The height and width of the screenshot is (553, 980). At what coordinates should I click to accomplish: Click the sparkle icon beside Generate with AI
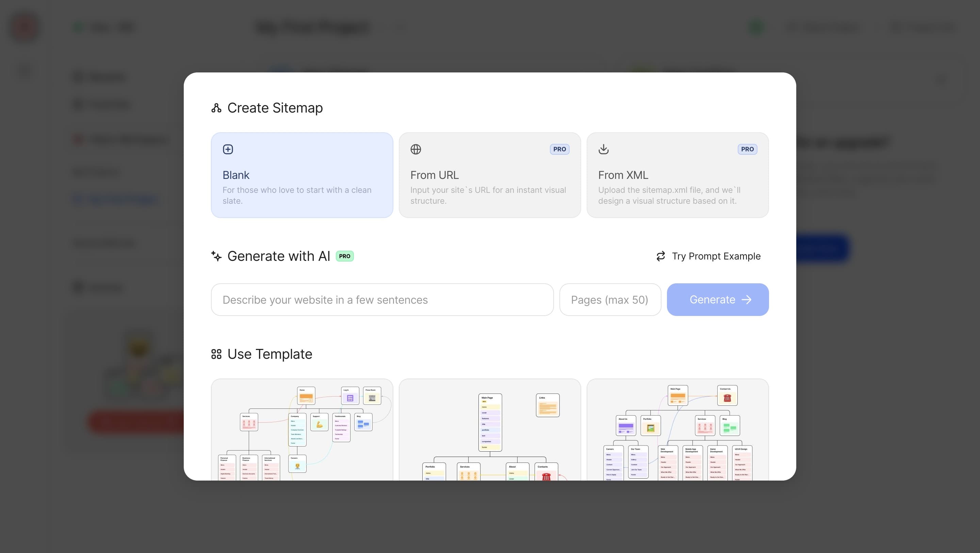pos(216,256)
